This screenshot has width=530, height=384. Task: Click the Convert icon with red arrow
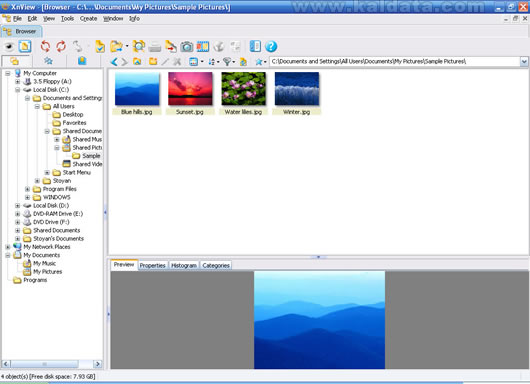171,46
